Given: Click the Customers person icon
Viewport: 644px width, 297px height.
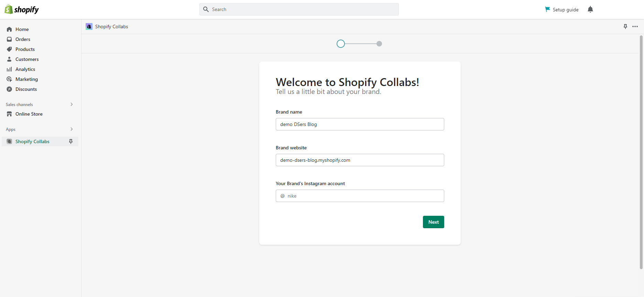Looking at the screenshot, I should click(9, 59).
